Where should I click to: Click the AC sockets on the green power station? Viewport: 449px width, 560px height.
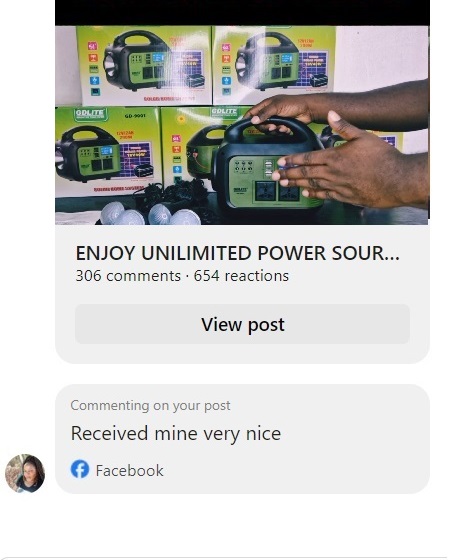(x=277, y=190)
